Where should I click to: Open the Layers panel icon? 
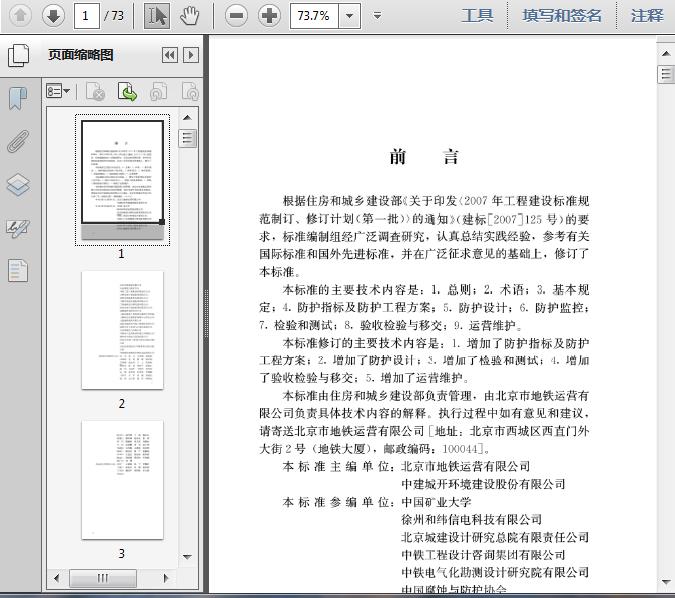(x=18, y=185)
